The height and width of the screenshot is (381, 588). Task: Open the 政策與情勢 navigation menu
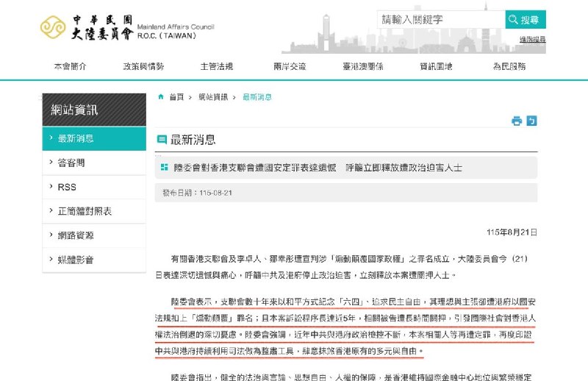tap(143, 66)
